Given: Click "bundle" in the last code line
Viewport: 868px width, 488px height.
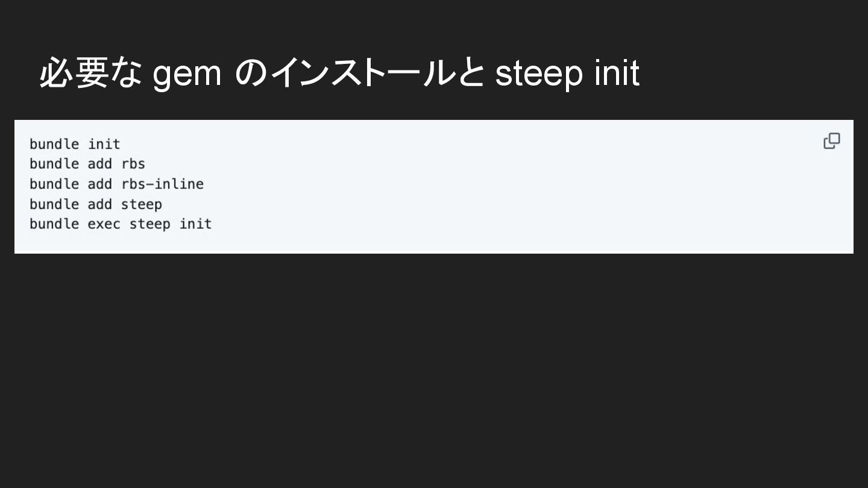Looking at the screenshot, I should [x=54, y=224].
